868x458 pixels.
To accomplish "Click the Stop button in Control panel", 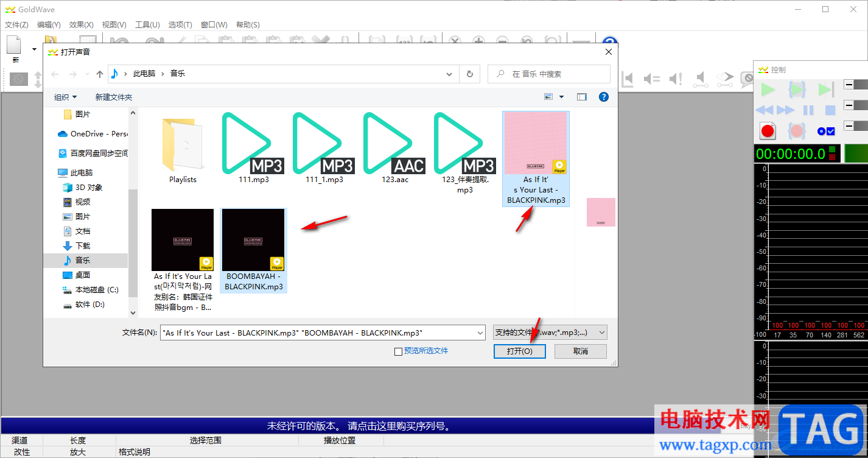I will [x=830, y=110].
